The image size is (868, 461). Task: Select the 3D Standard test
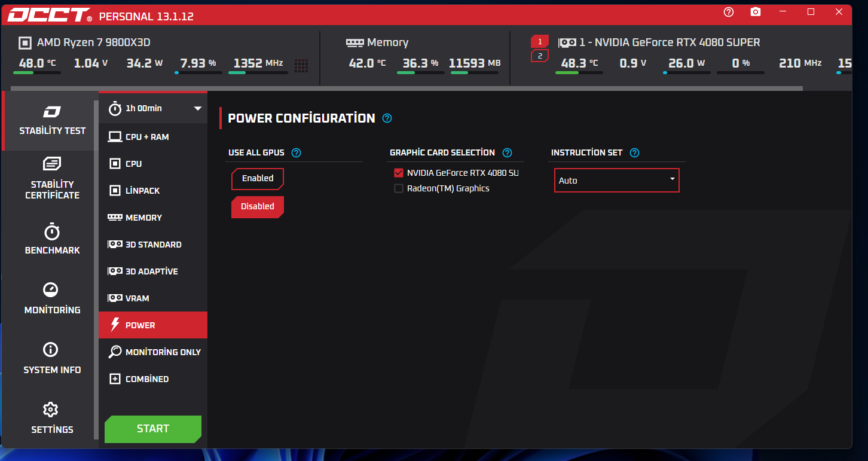click(x=153, y=245)
